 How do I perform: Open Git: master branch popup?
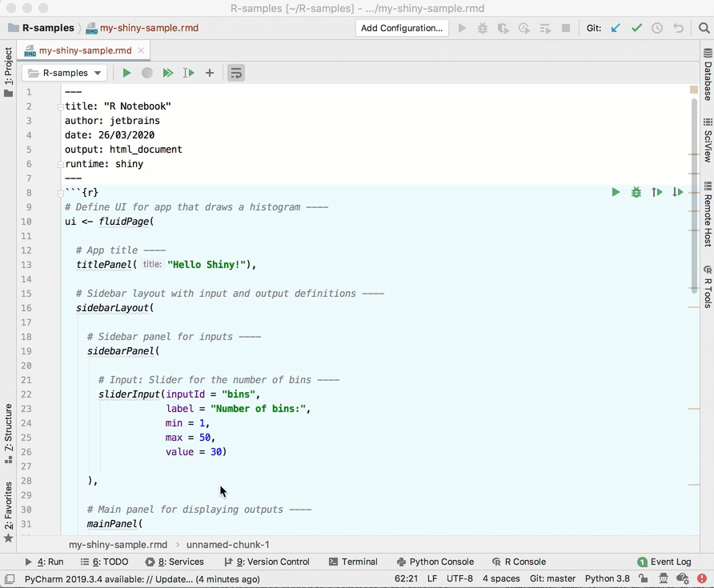pos(552,578)
